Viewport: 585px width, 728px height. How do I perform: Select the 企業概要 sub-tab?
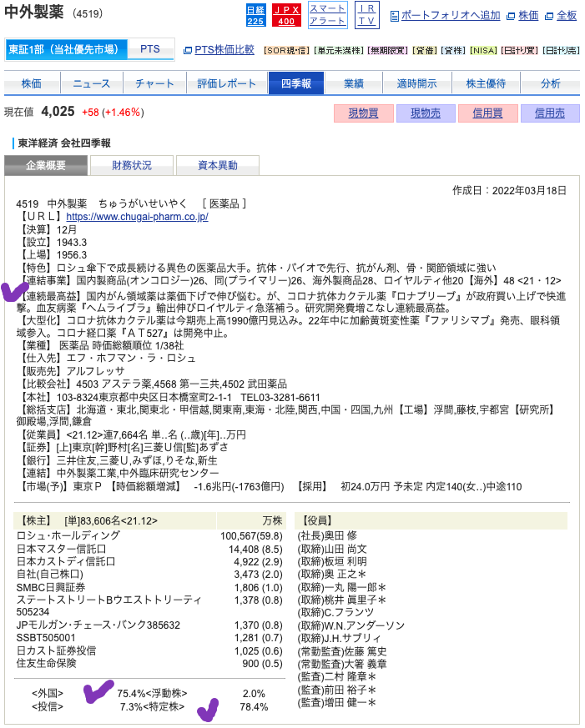point(46,165)
